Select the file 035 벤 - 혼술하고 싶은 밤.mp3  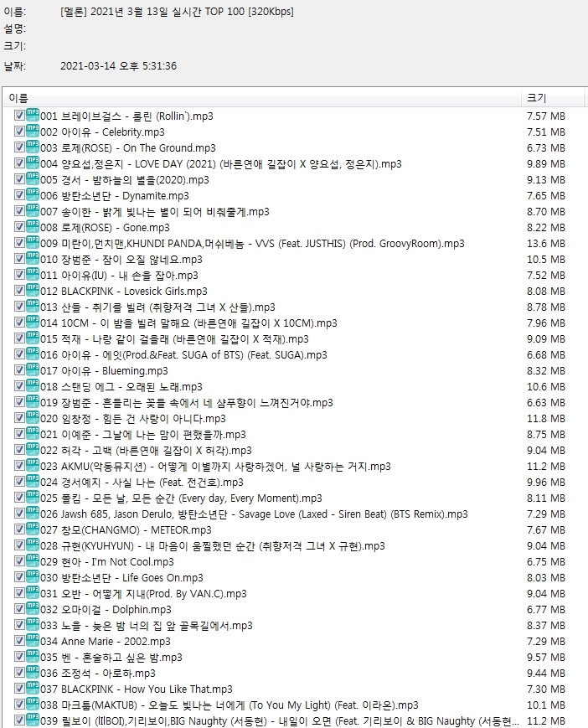(111, 657)
